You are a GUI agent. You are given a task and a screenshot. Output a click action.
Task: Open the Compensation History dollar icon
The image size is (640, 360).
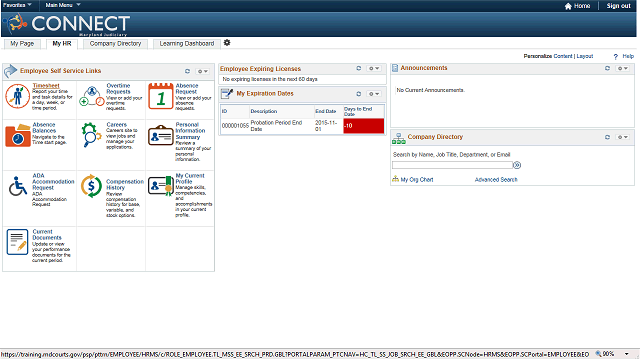[x=91, y=186]
